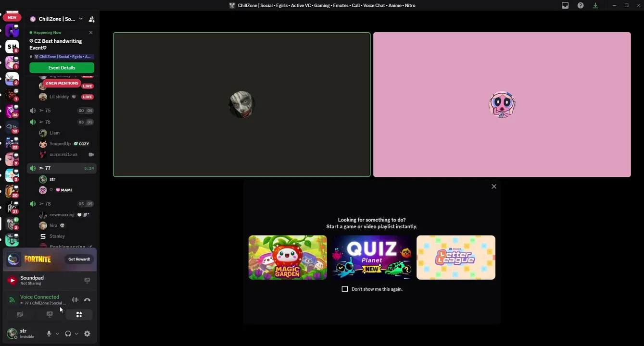Open the Activities launcher button
The width and height of the screenshot is (644, 346).
coord(79,314)
